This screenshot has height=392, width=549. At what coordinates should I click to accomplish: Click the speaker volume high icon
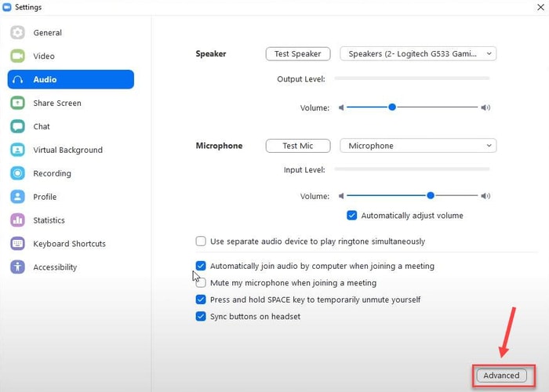coord(485,107)
